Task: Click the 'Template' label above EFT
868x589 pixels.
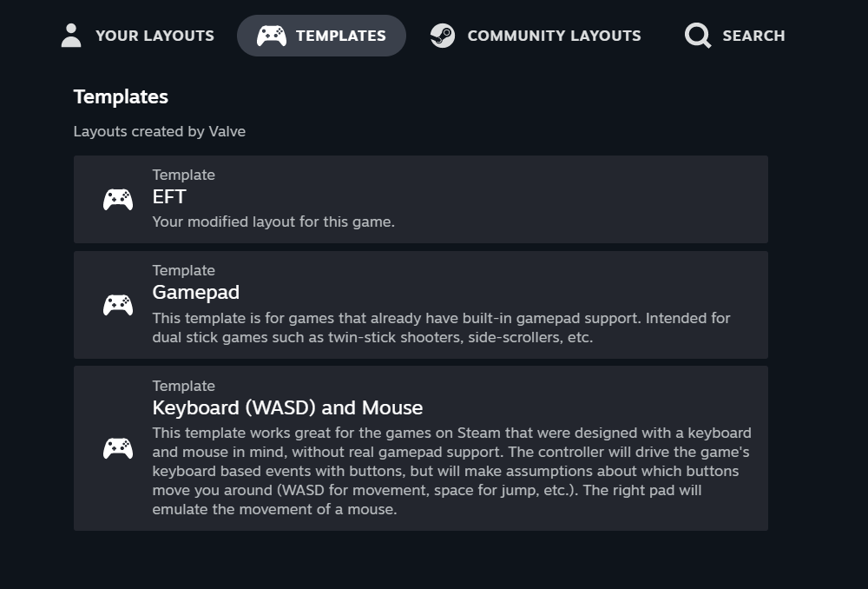Action: pyautogui.click(x=184, y=175)
